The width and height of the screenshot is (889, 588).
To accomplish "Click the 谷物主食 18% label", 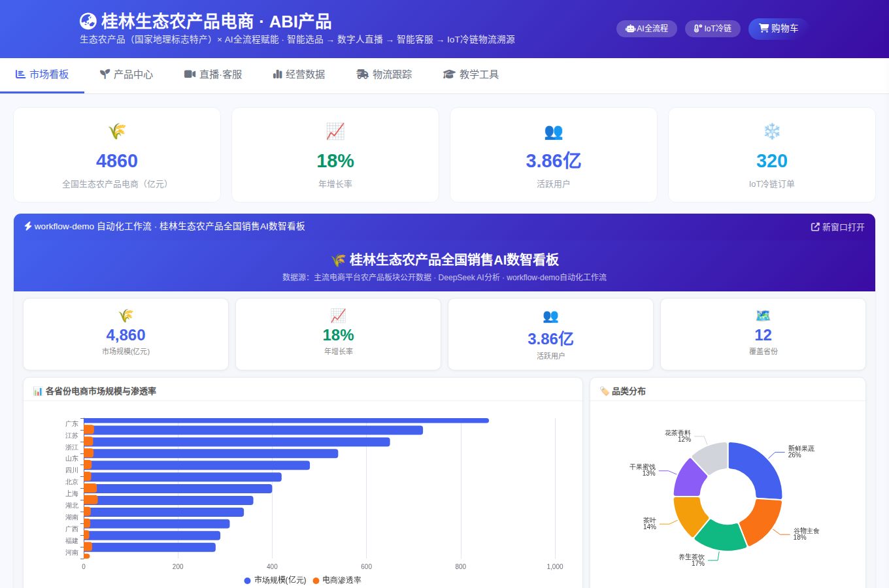I will 806,534.
